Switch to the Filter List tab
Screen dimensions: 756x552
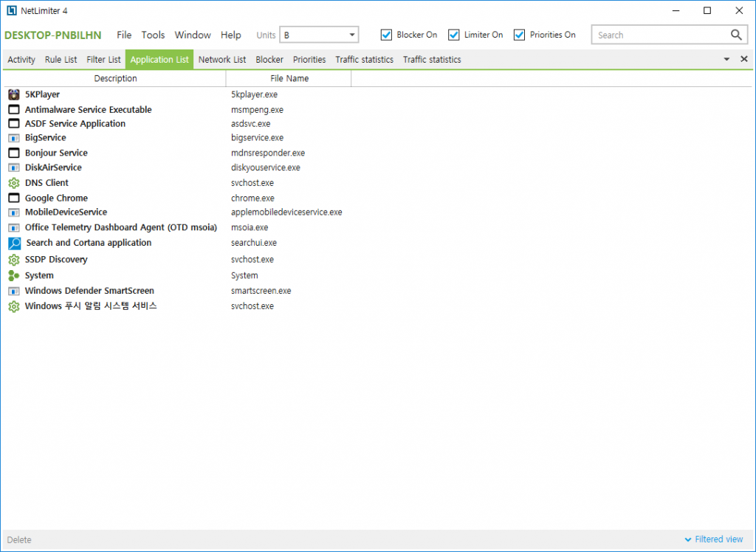[x=103, y=59]
